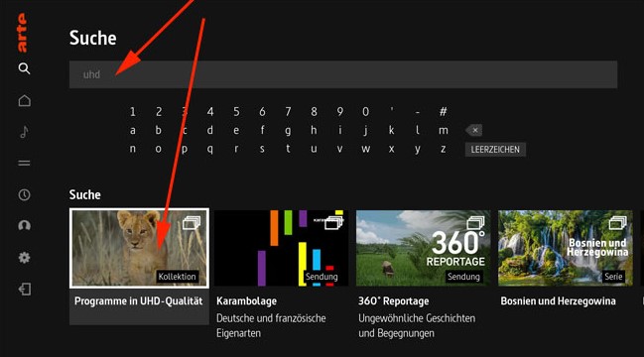Select letter k on the keyboard
644x357 pixels.
point(391,130)
